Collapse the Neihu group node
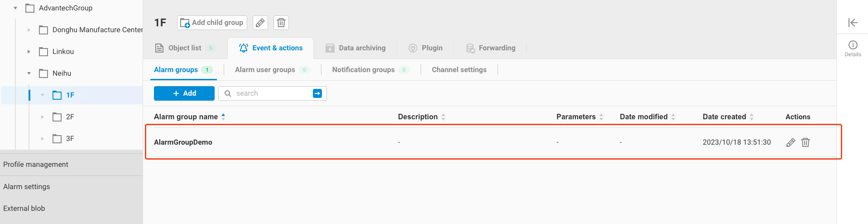Screen dimensions: 868x224 pyautogui.click(x=29, y=73)
